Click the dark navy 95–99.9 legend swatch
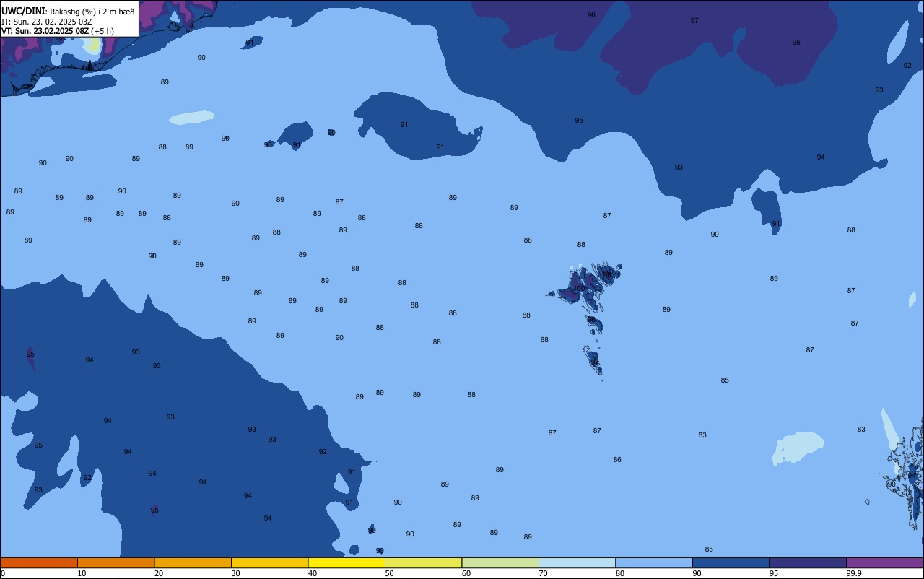Screen dimensions: 924x579 pos(808,562)
